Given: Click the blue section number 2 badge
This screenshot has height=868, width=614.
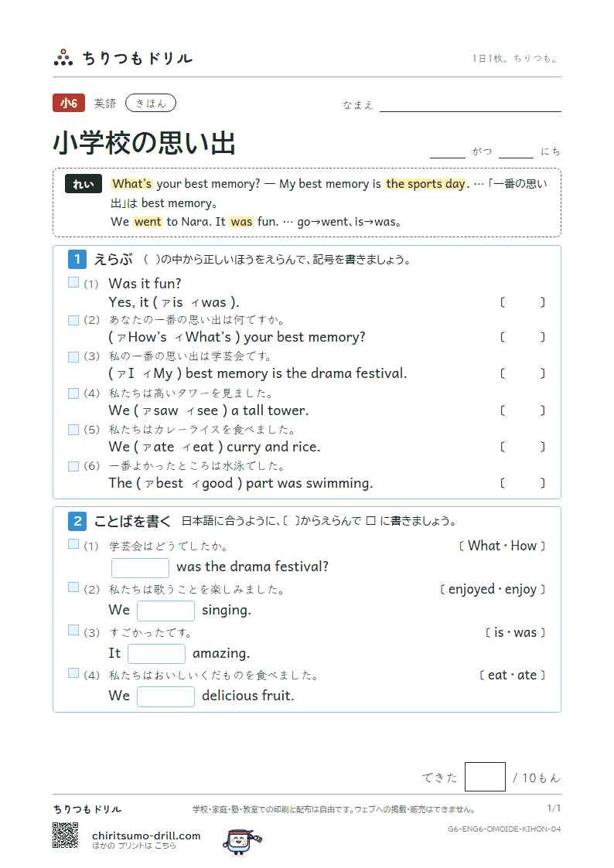Looking at the screenshot, I should (77, 521).
